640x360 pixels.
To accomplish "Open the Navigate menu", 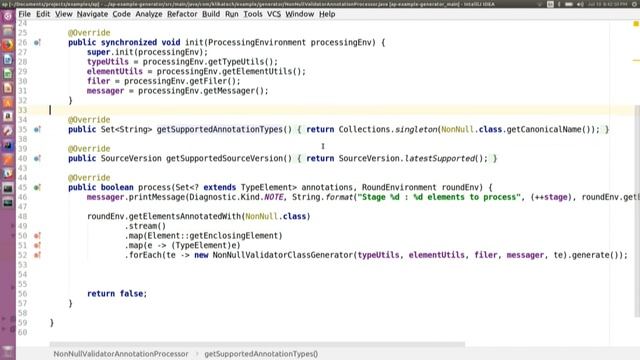I will [92, 14].
